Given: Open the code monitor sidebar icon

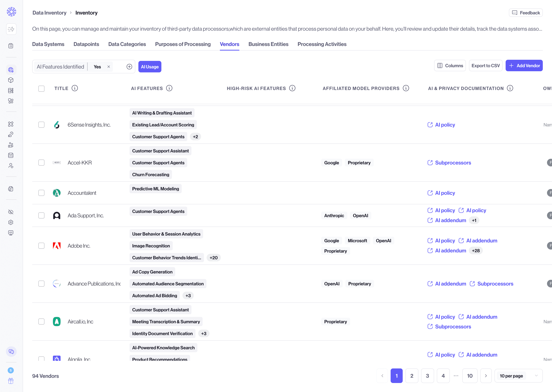Looking at the screenshot, I should [x=11, y=233].
